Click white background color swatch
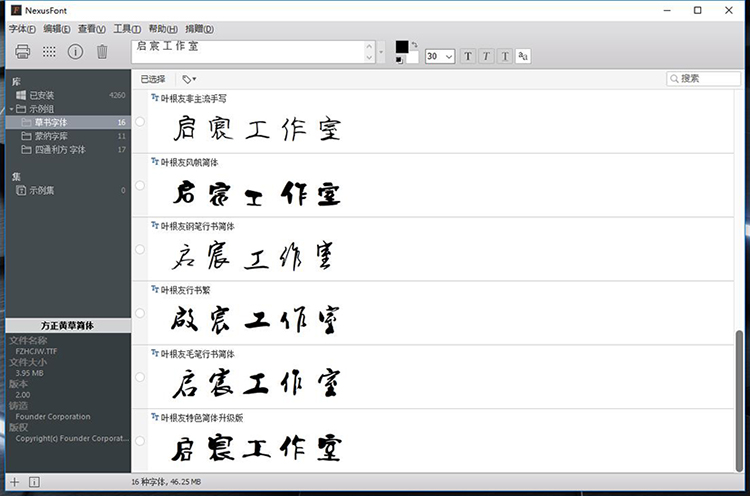The image size is (750, 496). click(x=412, y=57)
